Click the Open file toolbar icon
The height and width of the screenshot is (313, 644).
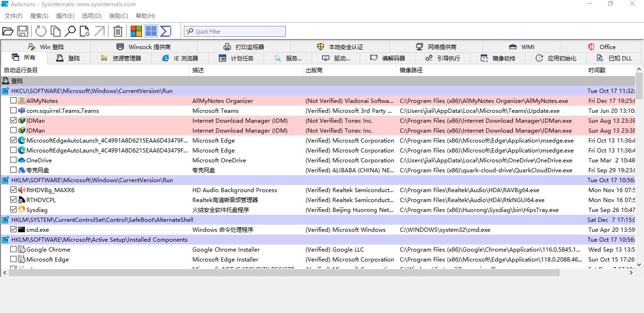[8, 32]
